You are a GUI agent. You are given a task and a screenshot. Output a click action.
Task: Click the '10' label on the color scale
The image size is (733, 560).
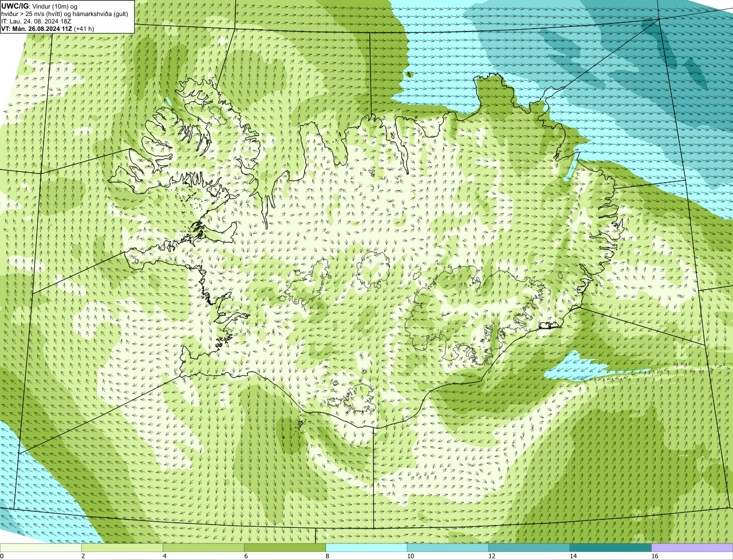[x=410, y=556]
